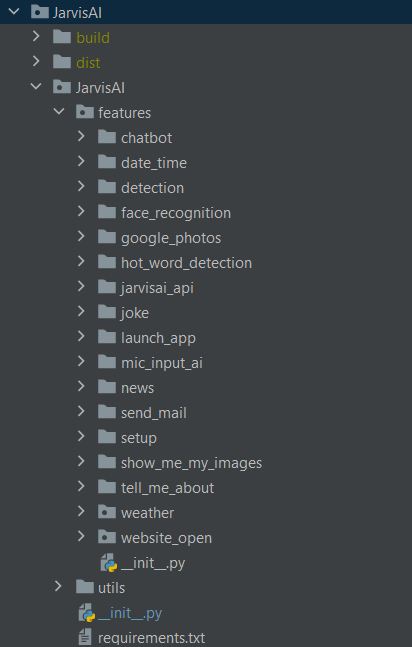Click the build folder icon
This screenshot has height=647, width=412.
point(62,37)
